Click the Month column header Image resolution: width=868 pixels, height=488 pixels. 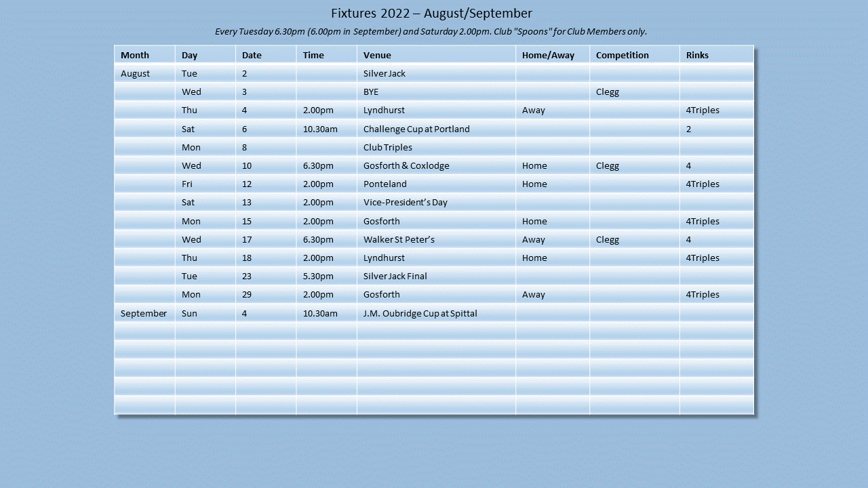[x=135, y=55]
